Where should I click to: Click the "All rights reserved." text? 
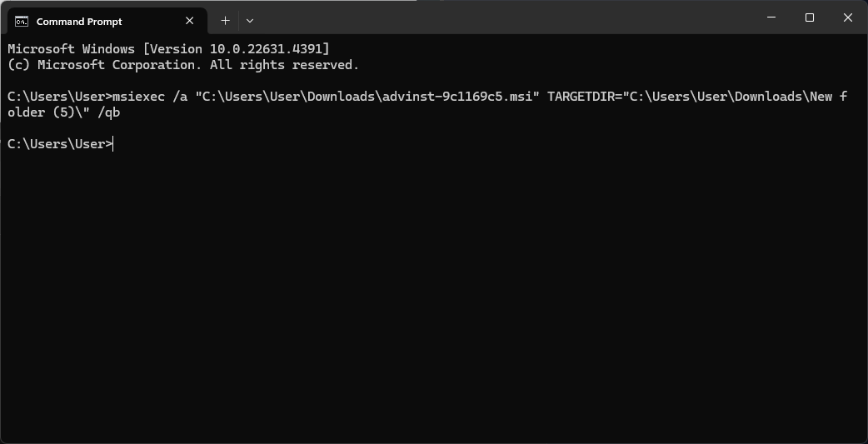[x=285, y=65]
